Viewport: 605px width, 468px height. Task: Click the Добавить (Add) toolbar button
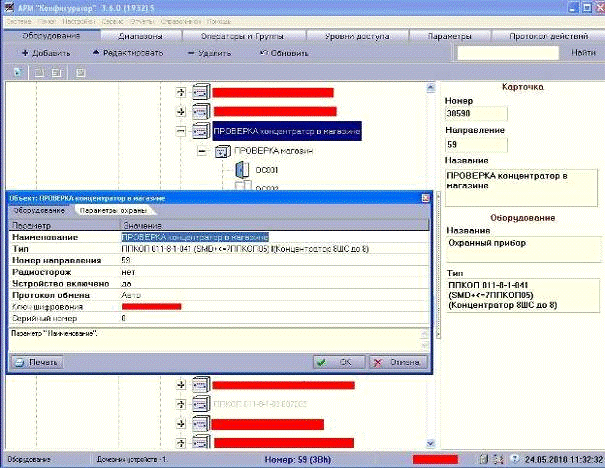[45, 52]
